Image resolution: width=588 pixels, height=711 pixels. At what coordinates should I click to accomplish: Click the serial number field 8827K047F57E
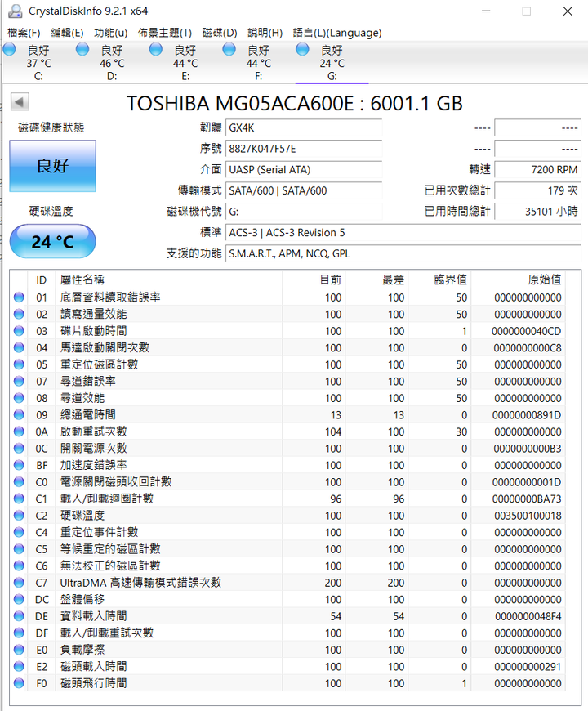(x=304, y=149)
